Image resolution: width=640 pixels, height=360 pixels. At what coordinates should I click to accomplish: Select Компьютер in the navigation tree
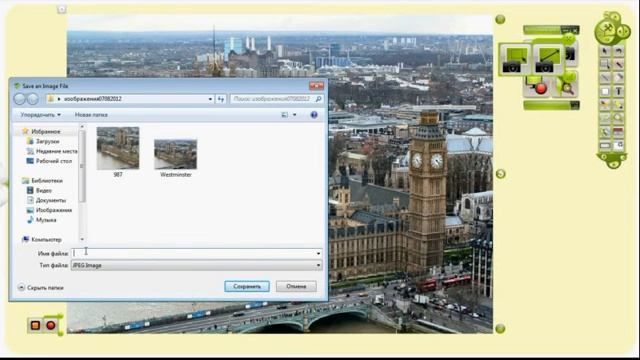click(42, 240)
